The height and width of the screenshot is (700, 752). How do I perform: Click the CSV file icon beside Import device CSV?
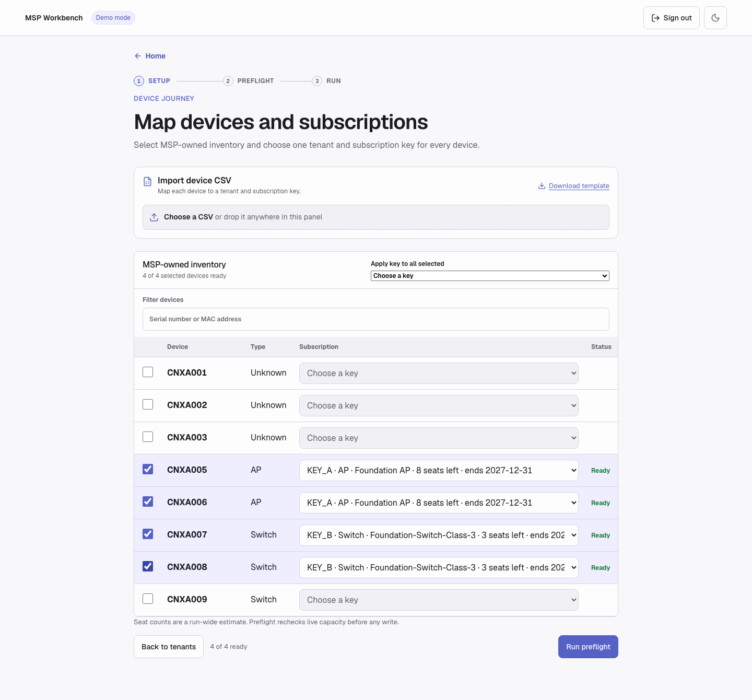(148, 181)
